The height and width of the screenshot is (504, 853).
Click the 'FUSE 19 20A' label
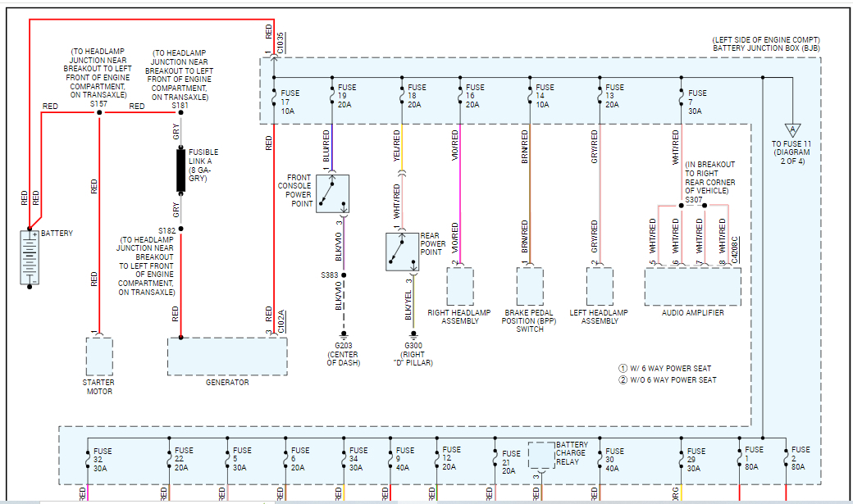pyautogui.click(x=347, y=96)
